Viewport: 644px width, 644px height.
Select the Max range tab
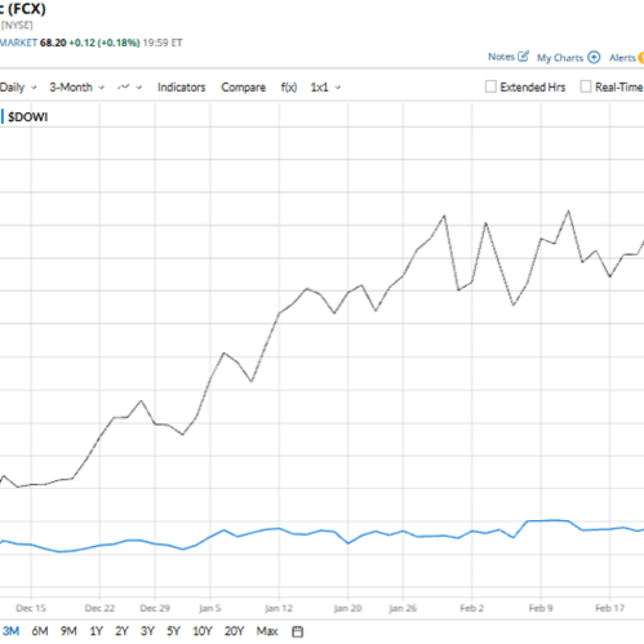click(267, 631)
